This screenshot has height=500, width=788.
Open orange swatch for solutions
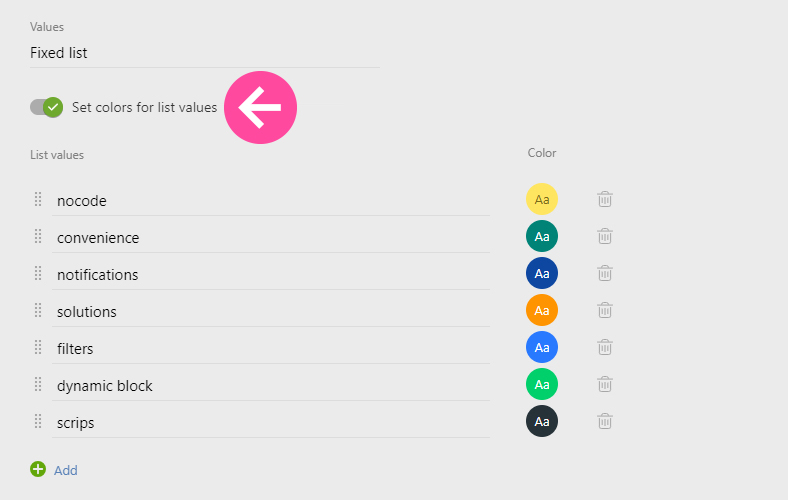(x=542, y=310)
